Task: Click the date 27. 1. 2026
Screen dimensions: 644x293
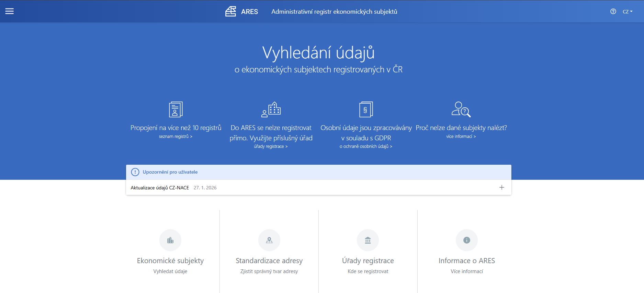Action: click(x=205, y=188)
